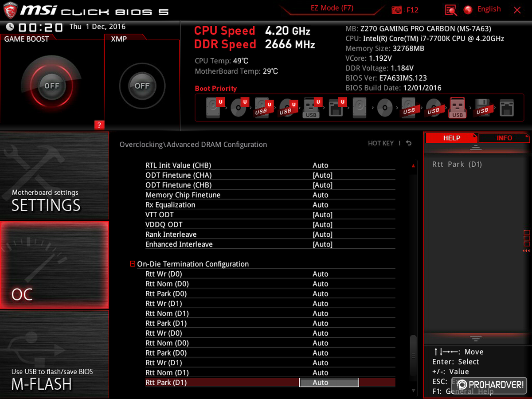
Task: Click the BIOS Ver E7A63IMS.123 text
Action: [386, 78]
